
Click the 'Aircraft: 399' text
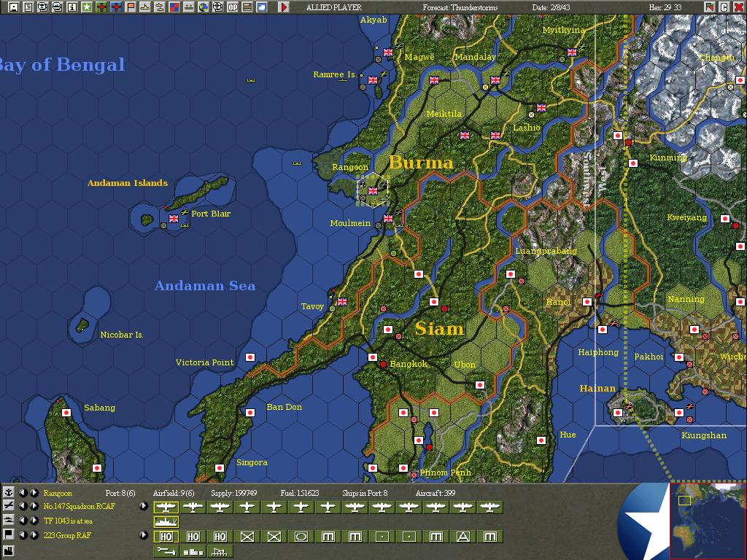[x=436, y=493]
